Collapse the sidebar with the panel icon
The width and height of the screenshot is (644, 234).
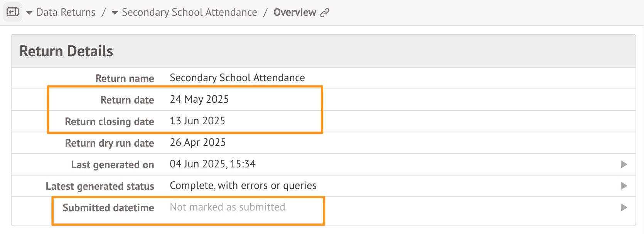(13, 12)
